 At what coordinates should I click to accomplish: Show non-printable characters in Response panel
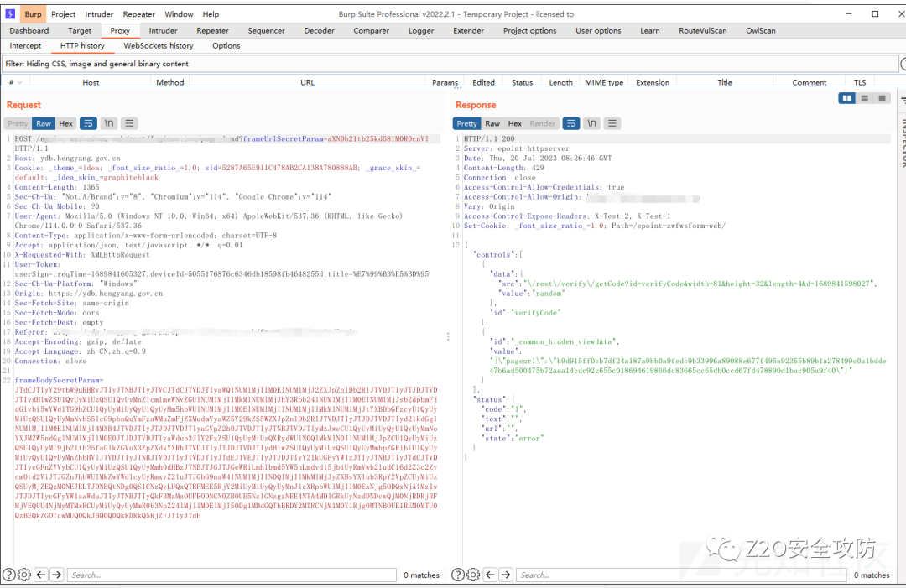pyautogui.click(x=591, y=123)
